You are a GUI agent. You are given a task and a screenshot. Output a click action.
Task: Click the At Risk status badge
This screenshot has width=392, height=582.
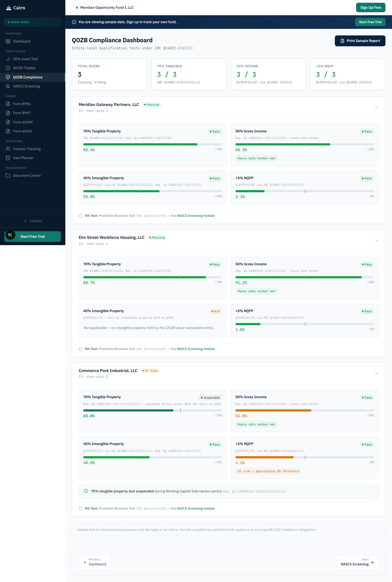tap(150, 371)
